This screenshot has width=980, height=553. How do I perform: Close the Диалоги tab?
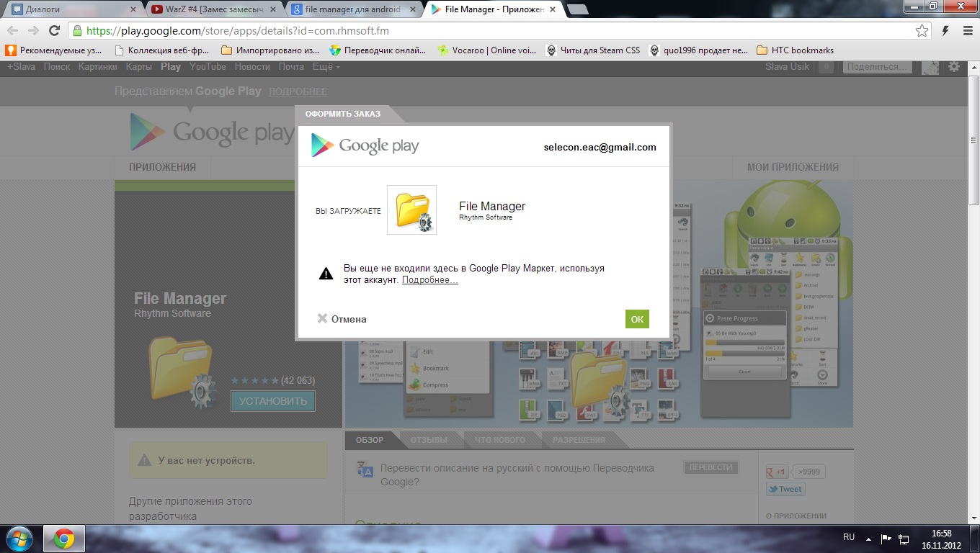(x=133, y=10)
